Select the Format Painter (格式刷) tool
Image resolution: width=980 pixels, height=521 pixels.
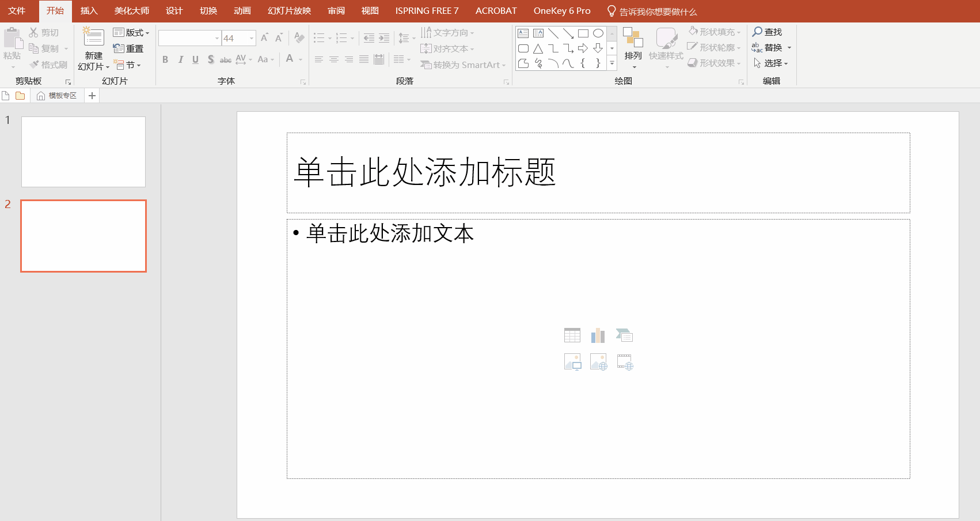pos(48,64)
